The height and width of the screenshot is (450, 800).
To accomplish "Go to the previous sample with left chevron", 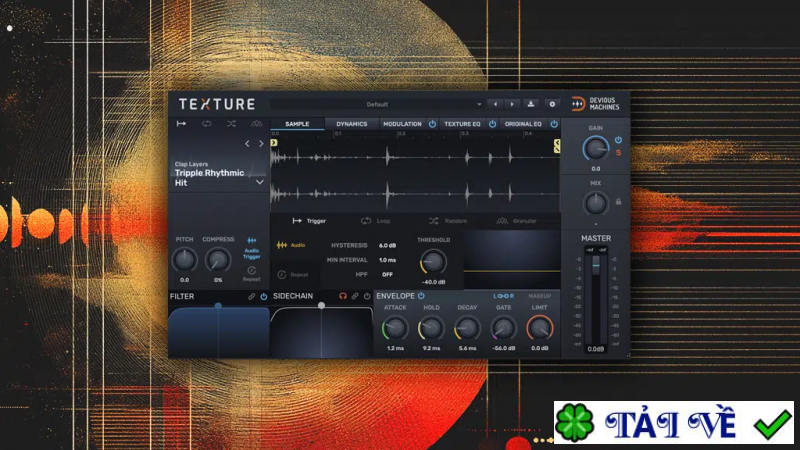I will [247, 144].
